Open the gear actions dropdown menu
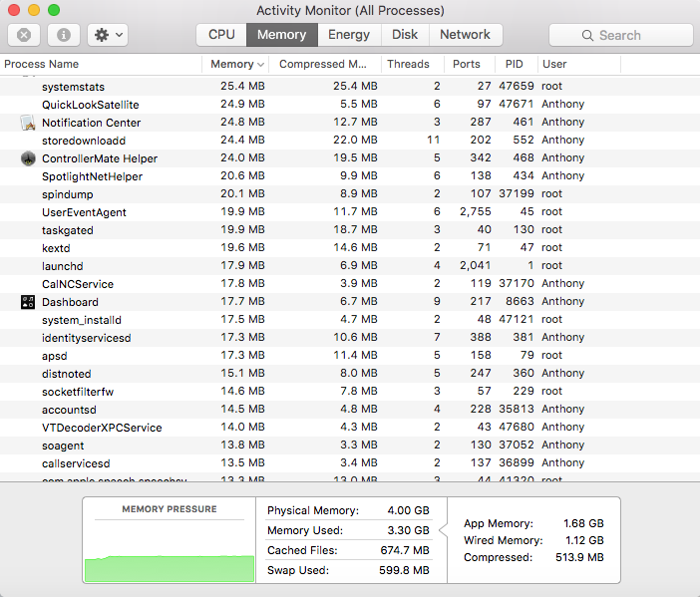 click(x=108, y=35)
